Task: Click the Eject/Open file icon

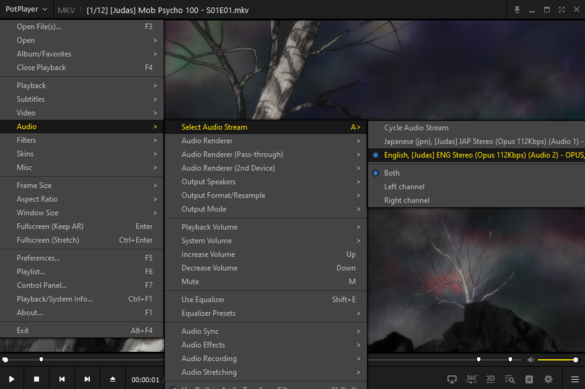Action: click(113, 379)
